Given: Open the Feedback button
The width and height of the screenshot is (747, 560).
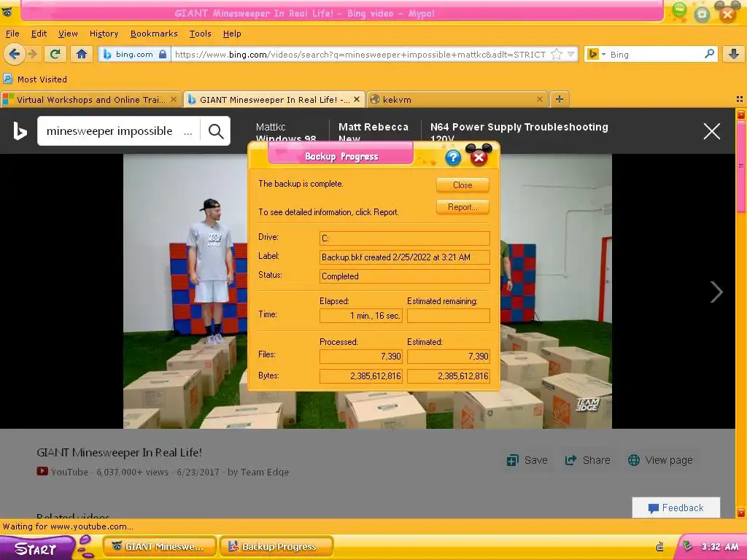Looking at the screenshot, I should pos(676,507).
